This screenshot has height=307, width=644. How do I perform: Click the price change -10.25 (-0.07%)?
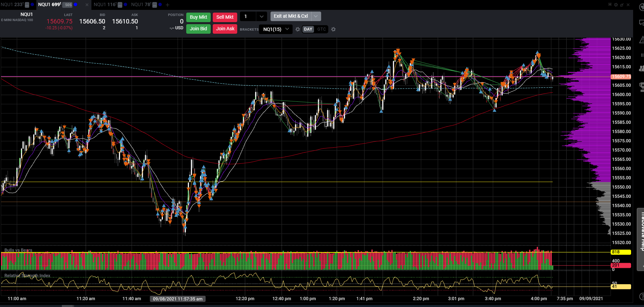coord(59,28)
